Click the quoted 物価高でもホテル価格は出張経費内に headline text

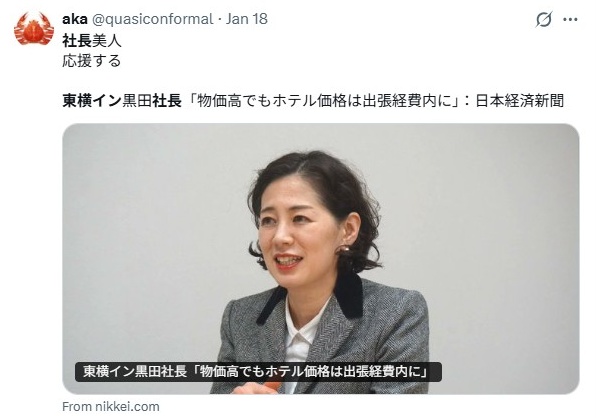[x=325, y=101]
